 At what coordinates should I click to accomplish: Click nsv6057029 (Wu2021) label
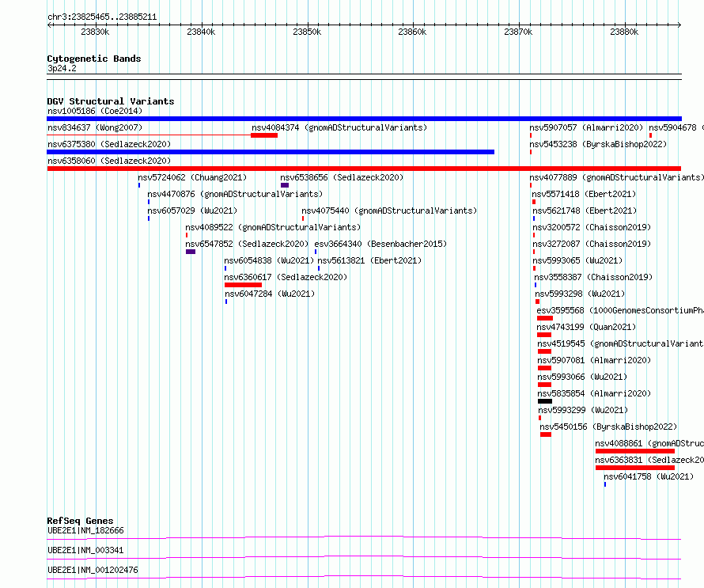point(192,211)
